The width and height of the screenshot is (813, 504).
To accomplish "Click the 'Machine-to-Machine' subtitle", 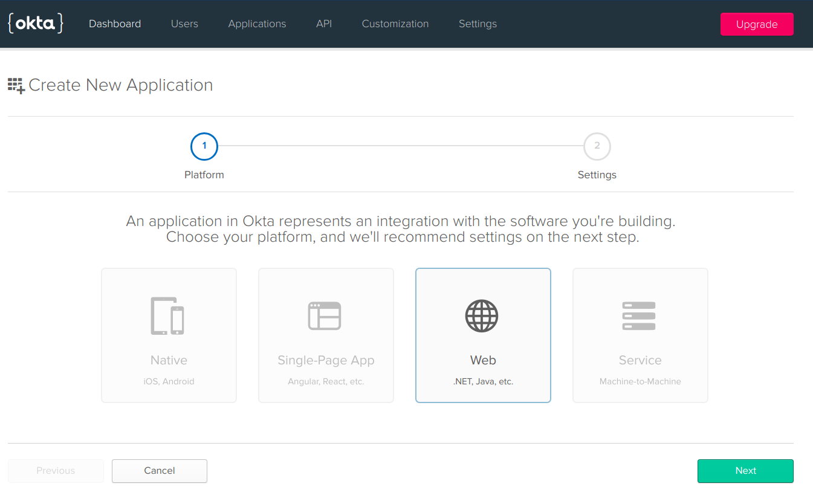I will [640, 381].
